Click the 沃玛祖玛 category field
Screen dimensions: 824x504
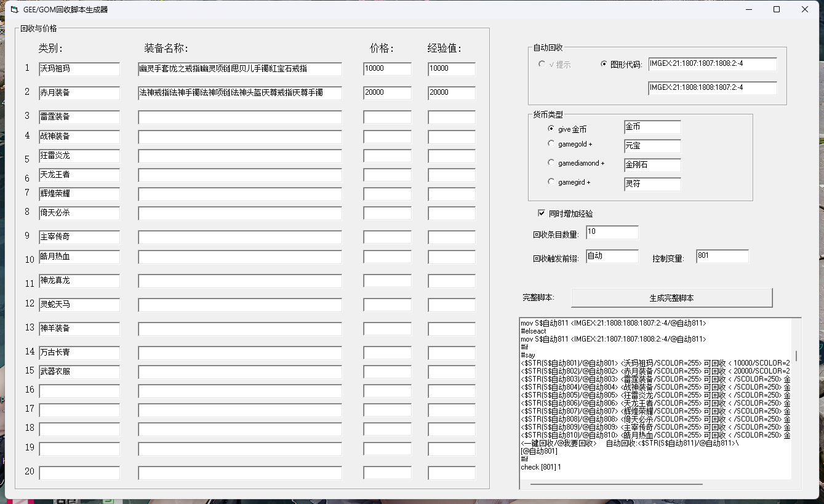pos(79,69)
